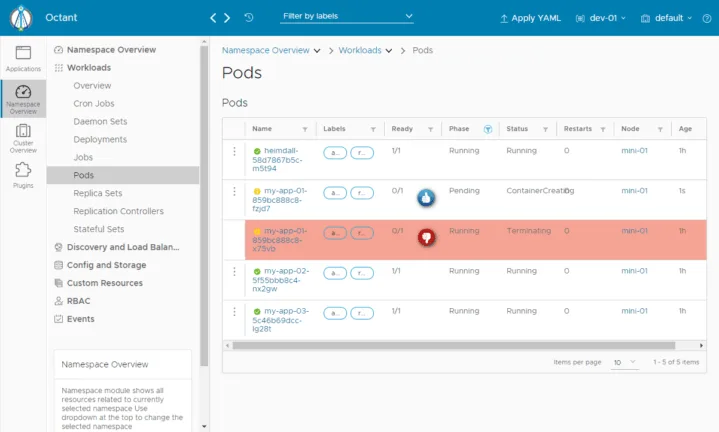719x432 pixels.
Task: Open actions menu for heimdall pod row
Action: [x=234, y=151]
